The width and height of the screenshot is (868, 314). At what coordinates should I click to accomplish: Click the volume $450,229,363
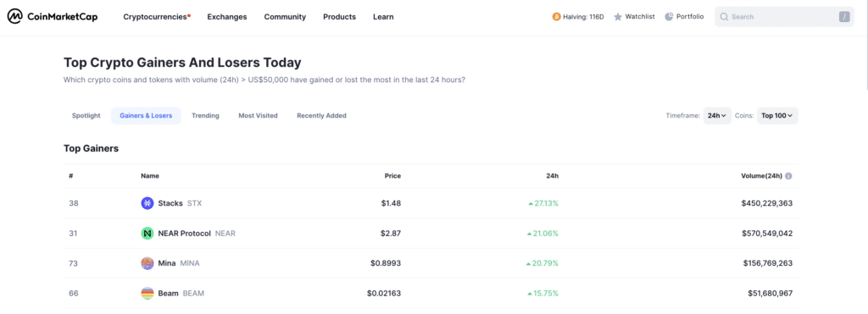(766, 203)
